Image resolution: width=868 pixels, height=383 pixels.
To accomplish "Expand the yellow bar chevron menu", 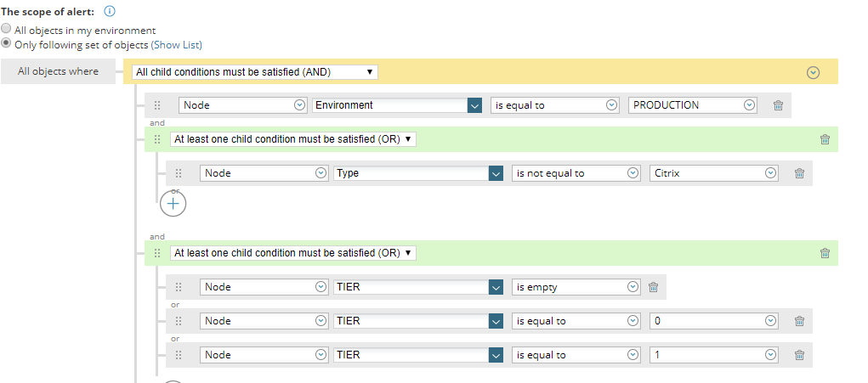I will pos(813,72).
